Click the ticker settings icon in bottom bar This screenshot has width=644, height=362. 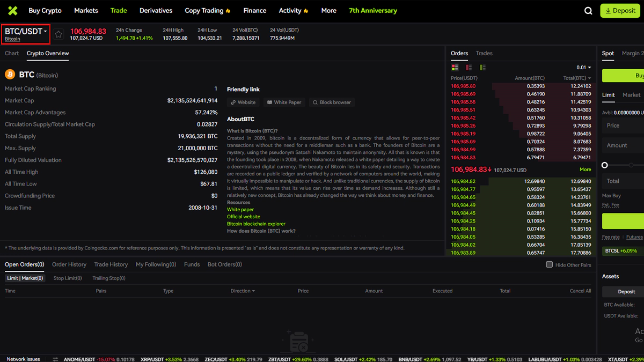(x=56, y=359)
